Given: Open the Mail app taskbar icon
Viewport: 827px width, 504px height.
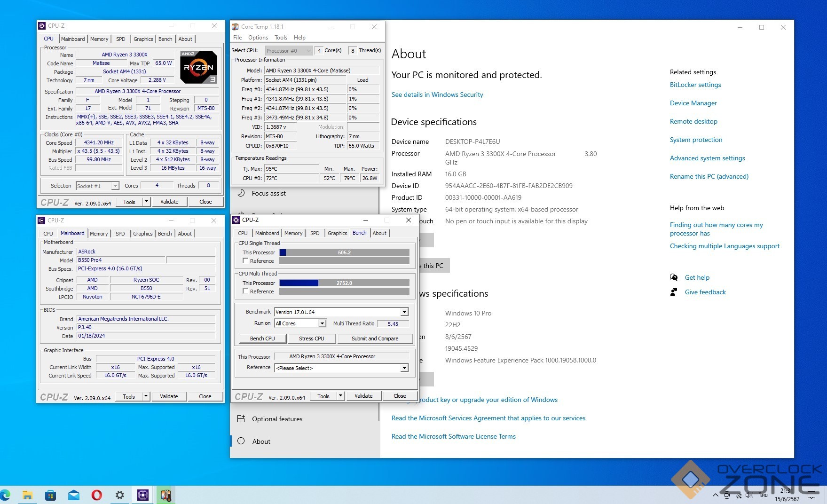Looking at the screenshot, I should pyautogui.click(x=74, y=495).
